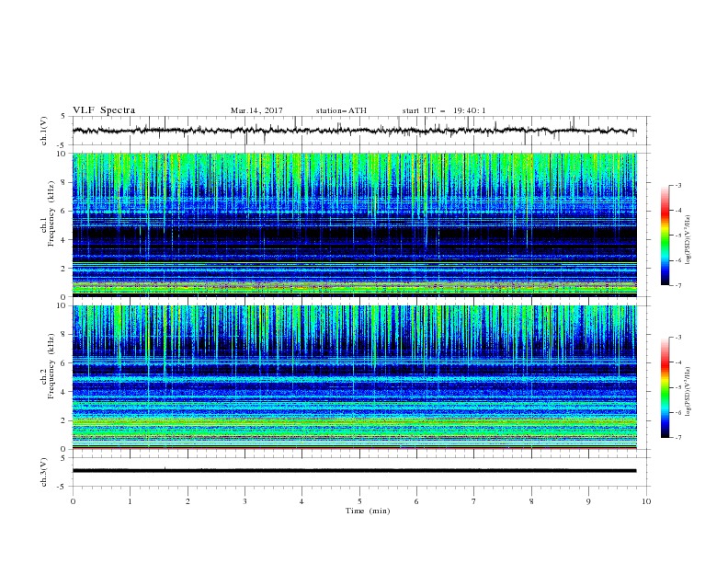
Task: Click the date "Mar.14, 2017"
Action: point(256,110)
